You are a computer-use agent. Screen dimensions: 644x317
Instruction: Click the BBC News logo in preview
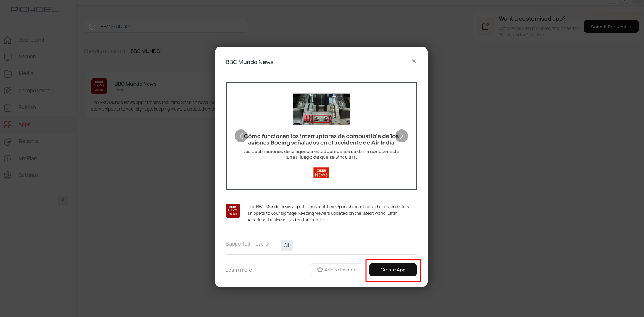pos(321,173)
